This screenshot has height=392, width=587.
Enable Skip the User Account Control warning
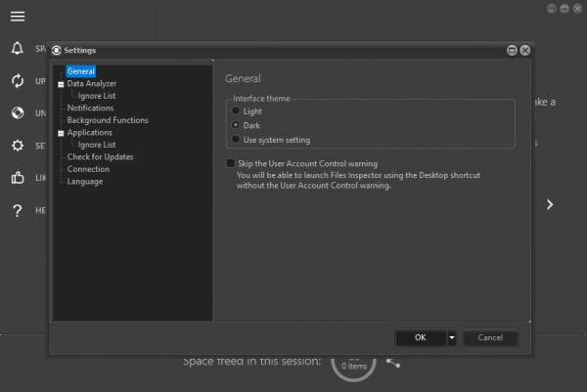coord(231,163)
